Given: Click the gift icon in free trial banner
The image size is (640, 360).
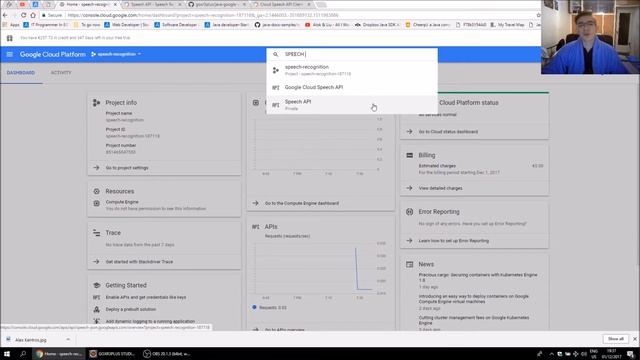Looking at the screenshot, I should pyautogui.click(x=10, y=38).
